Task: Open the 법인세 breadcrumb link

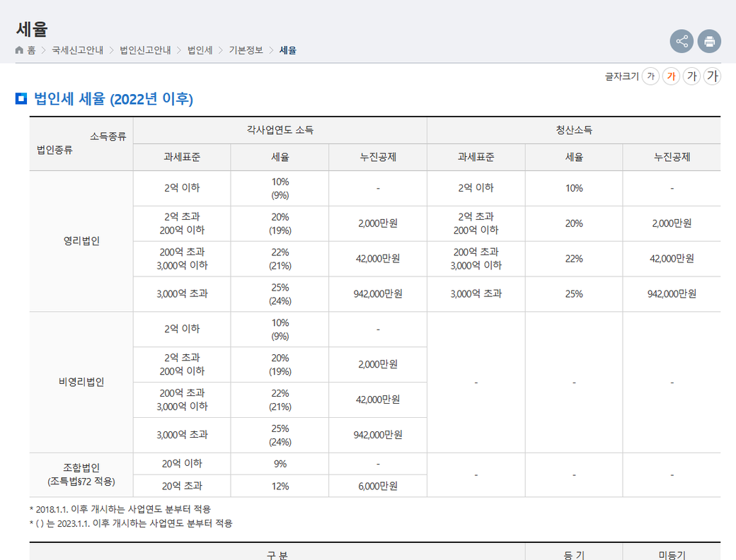Action: 200,50
